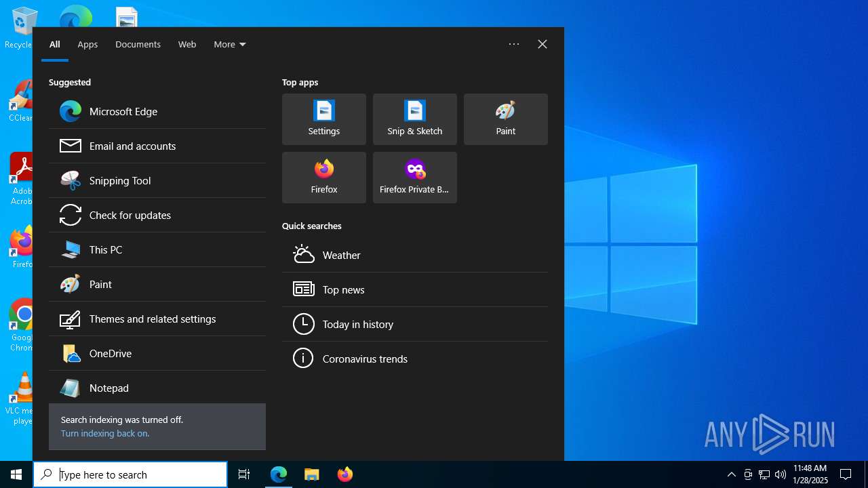868x488 pixels.
Task: Open network status in the system tray
Action: tap(764, 474)
